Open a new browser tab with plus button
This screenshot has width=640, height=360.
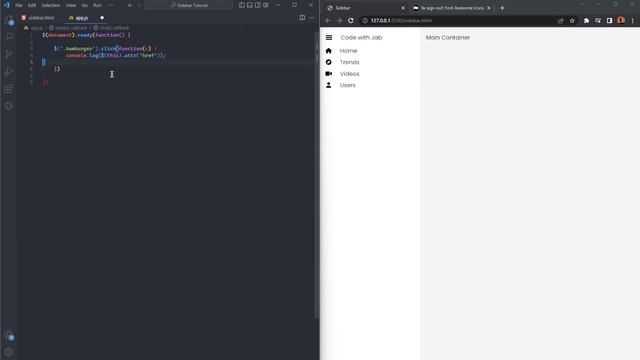pos(502,8)
